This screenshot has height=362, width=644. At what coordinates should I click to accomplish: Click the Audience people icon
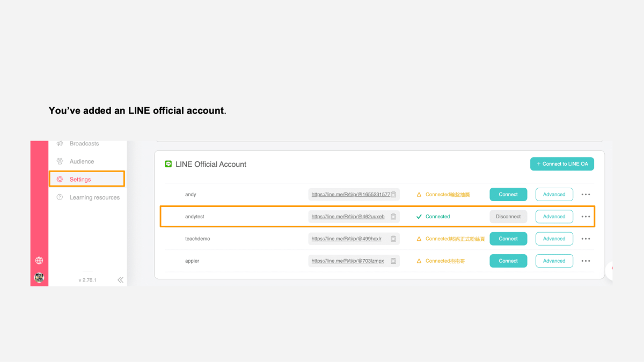pyautogui.click(x=60, y=161)
